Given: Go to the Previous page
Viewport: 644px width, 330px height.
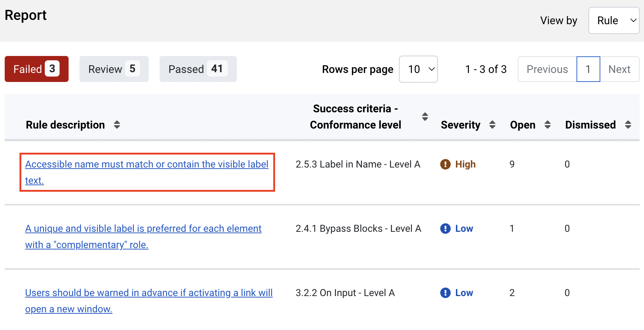Looking at the screenshot, I should [547, 69].
